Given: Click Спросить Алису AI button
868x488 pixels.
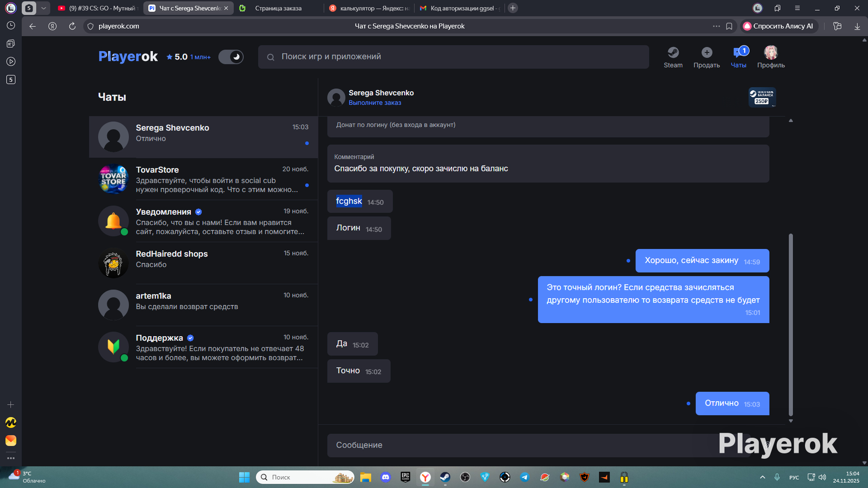Looking at the screenshot, I should click(x=778, y=26).
